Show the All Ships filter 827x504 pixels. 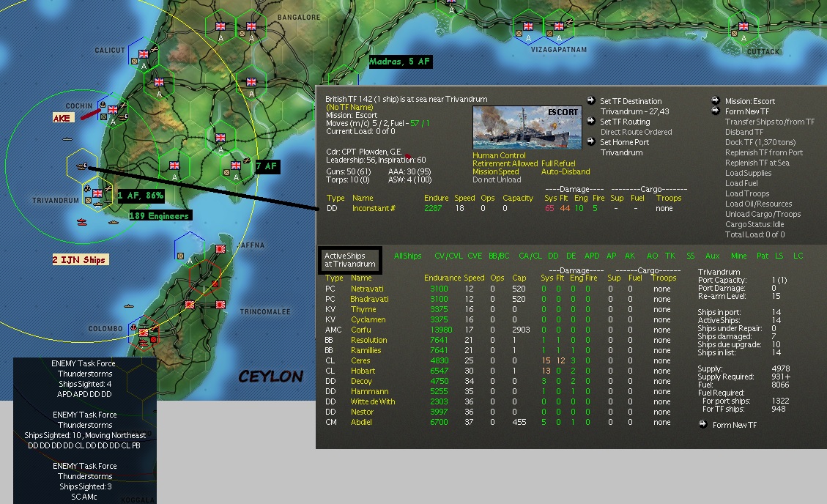408,256
